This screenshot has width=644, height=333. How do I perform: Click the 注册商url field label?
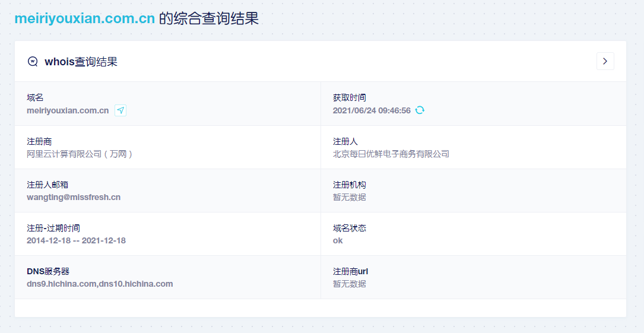coord(350,271)
